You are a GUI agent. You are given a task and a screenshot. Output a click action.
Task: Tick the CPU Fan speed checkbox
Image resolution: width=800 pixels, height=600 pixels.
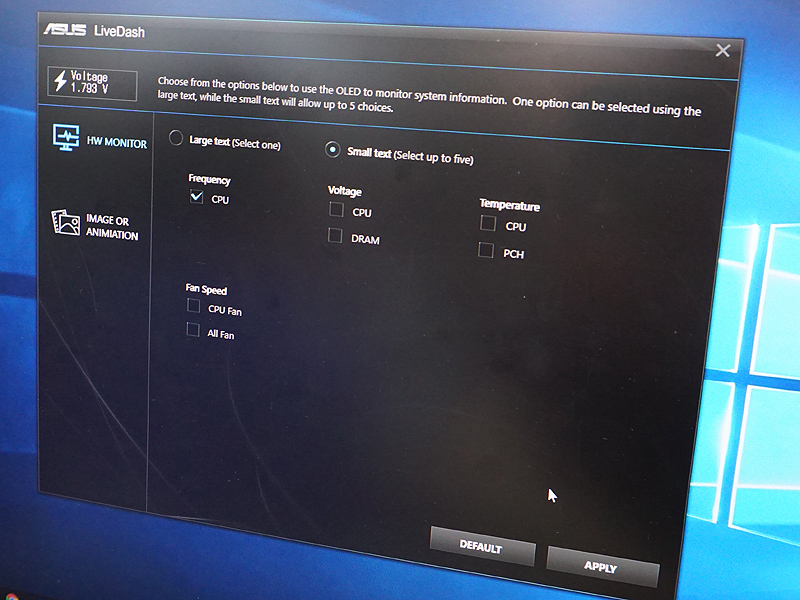(193, 306)
